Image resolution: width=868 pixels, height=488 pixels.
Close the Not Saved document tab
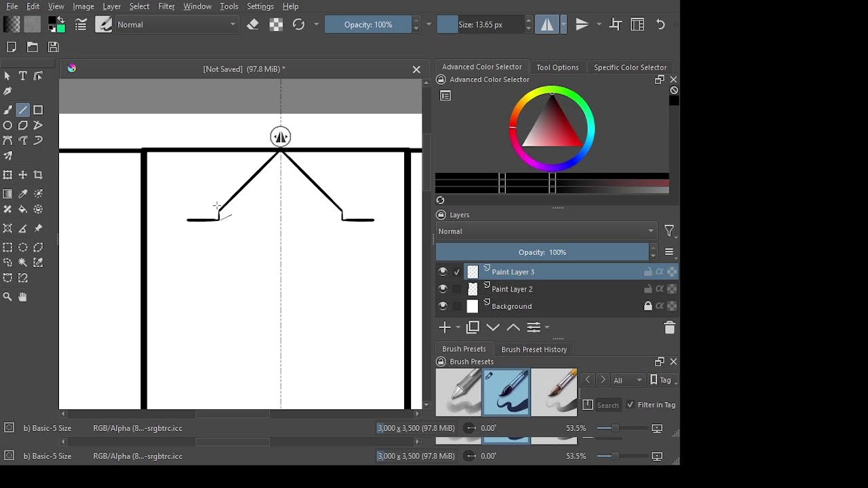click(x=416, y=69)
